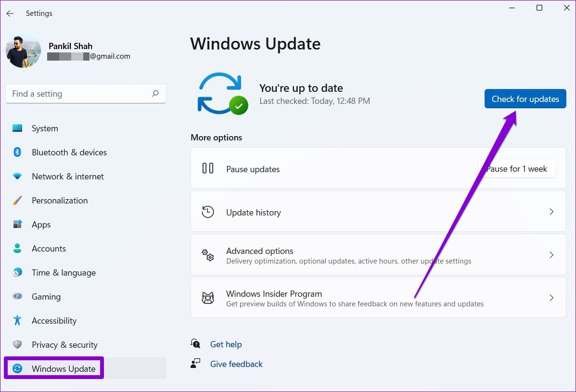
Task: Select Windows Update sidebar label
Action: click(64, 369)
